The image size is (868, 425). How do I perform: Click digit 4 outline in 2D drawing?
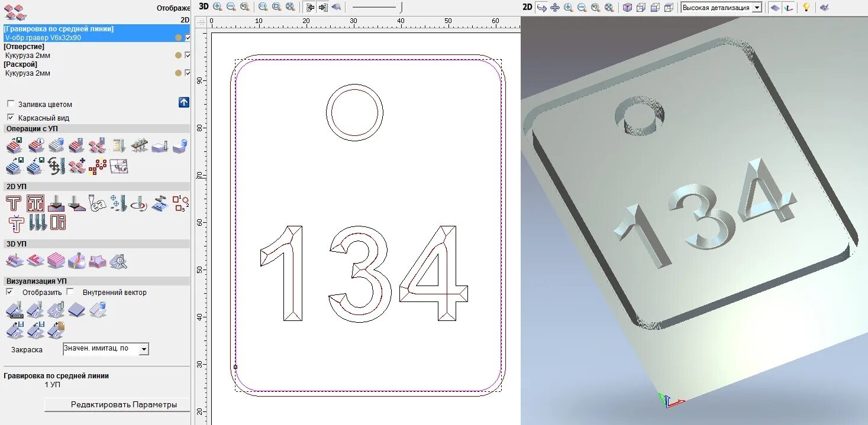[x=434, y=273]
